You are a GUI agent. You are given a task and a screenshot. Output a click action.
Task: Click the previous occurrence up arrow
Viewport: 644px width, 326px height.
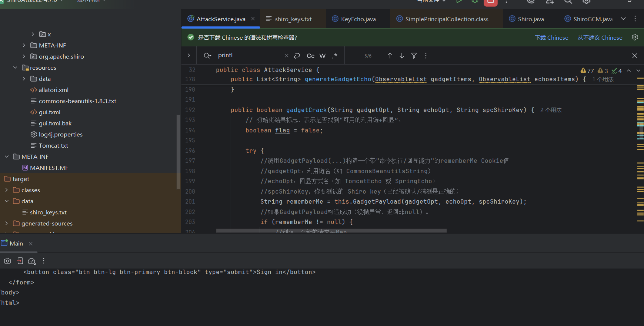390,56
